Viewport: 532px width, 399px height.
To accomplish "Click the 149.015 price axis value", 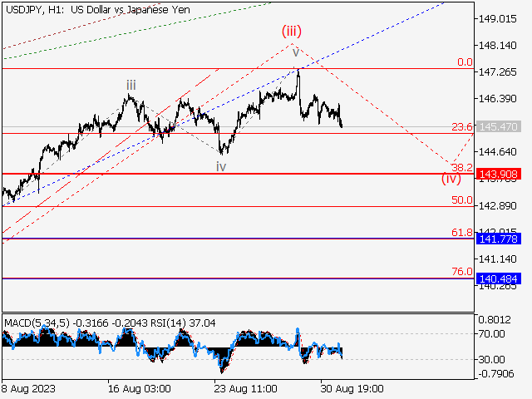I will pos(497,18).
